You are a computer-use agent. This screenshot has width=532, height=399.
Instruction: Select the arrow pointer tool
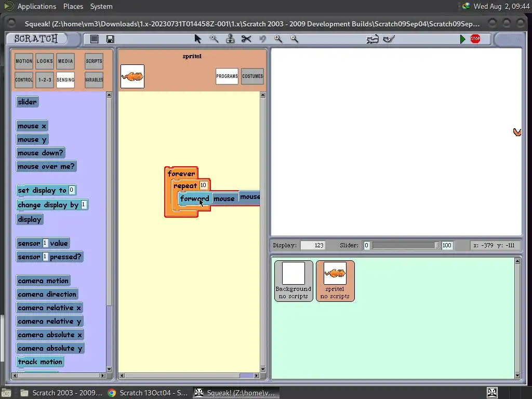[x=198, y=38]
